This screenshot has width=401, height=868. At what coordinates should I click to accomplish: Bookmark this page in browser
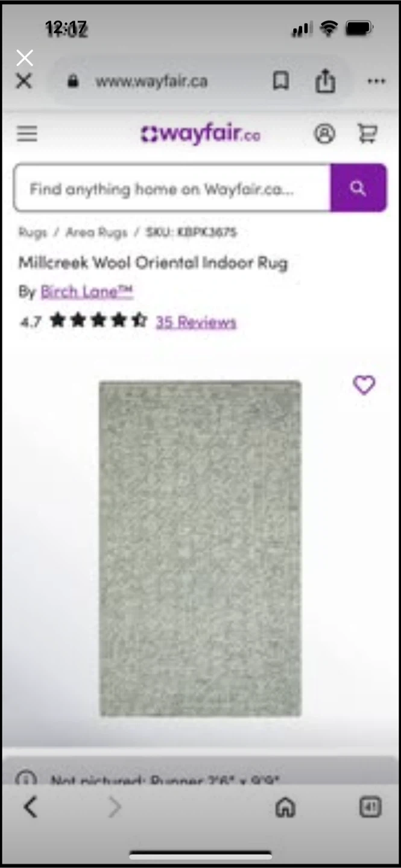pos(281,81)
